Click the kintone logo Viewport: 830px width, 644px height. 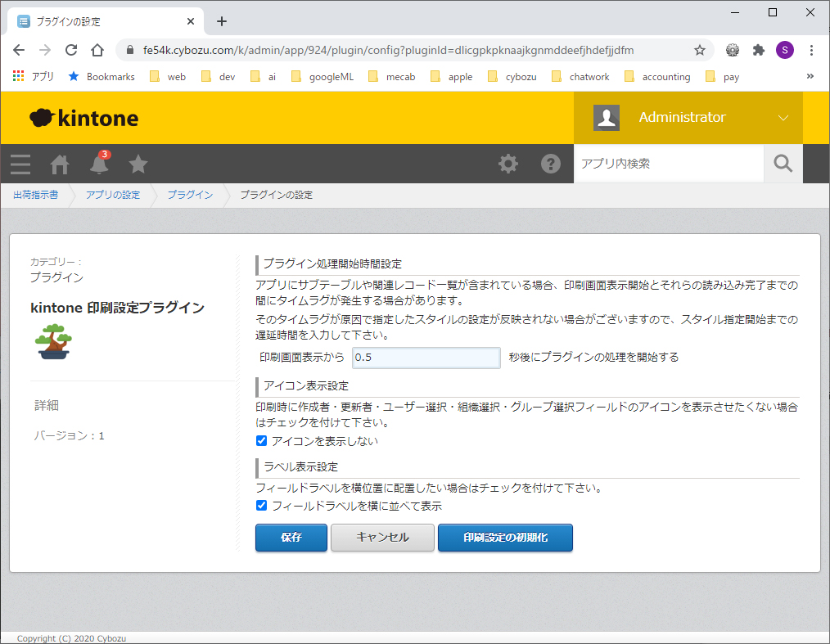click(x=83, y=118)
